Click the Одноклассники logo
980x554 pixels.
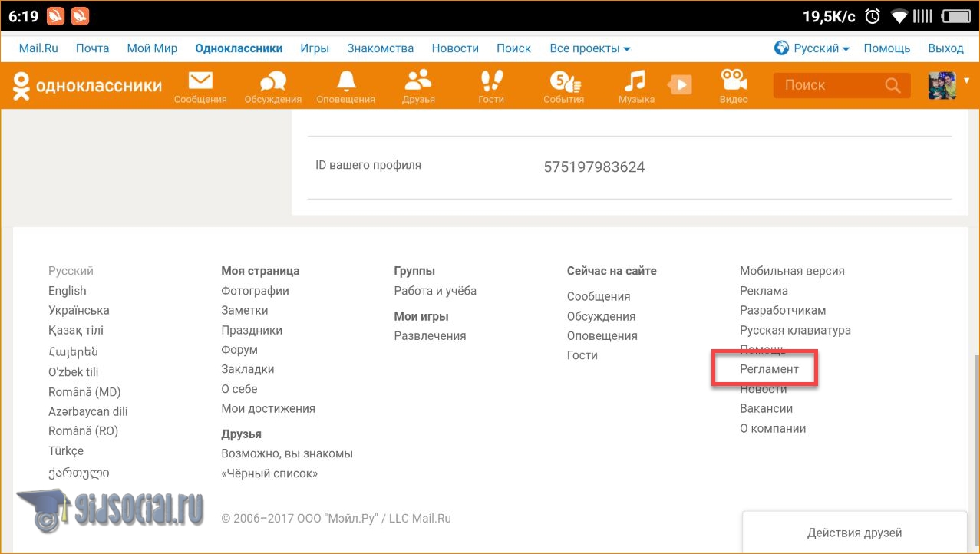point(87,85)
